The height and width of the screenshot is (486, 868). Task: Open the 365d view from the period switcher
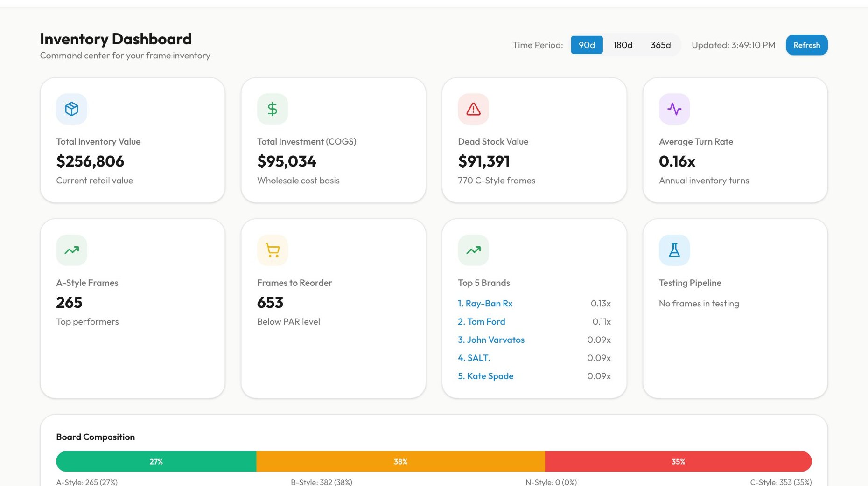[x=660, y=45]
